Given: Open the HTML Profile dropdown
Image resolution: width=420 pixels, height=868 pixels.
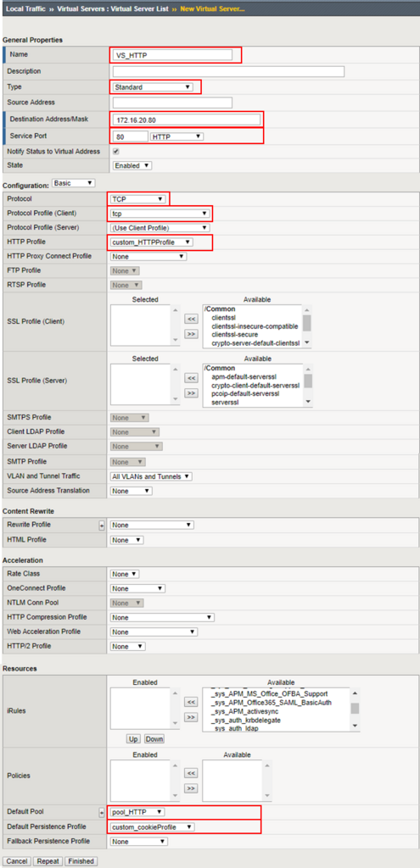Looking at the screenshot, I should tap(127, 540).
